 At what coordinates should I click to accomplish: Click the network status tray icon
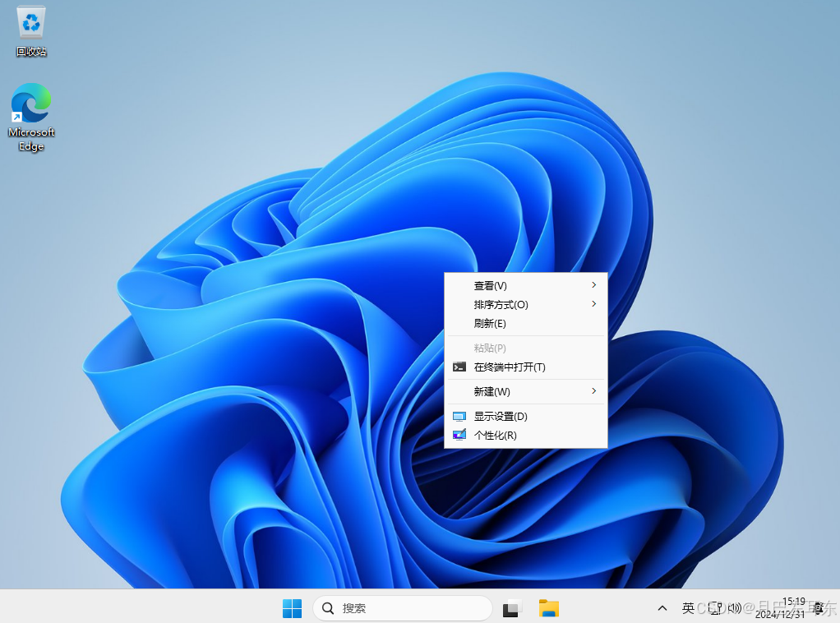tap(716, 608)
